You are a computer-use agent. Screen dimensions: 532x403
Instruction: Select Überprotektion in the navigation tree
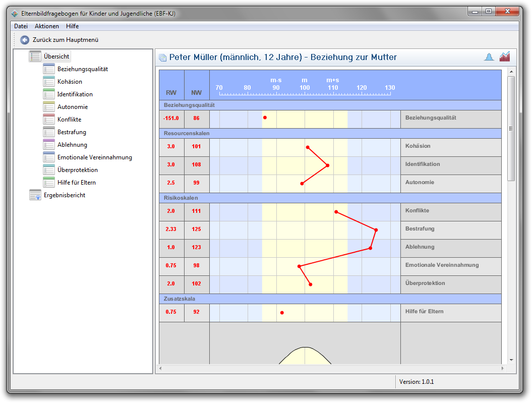point(77,169)
